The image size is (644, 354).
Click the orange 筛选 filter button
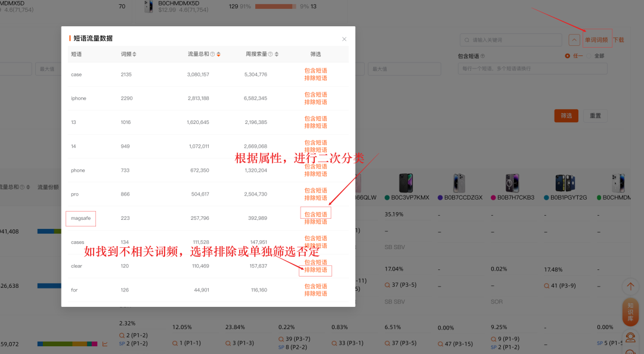coord(565,115)
